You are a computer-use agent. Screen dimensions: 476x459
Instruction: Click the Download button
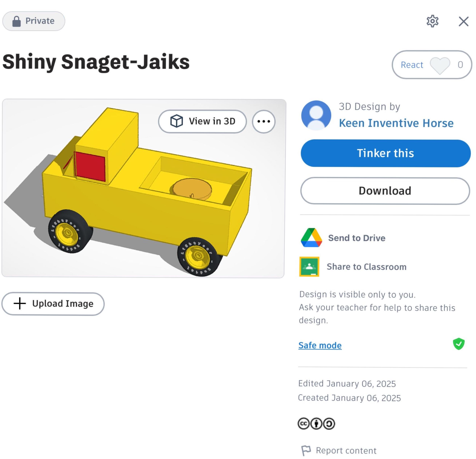pyautogui.click(x=385, y=191)
